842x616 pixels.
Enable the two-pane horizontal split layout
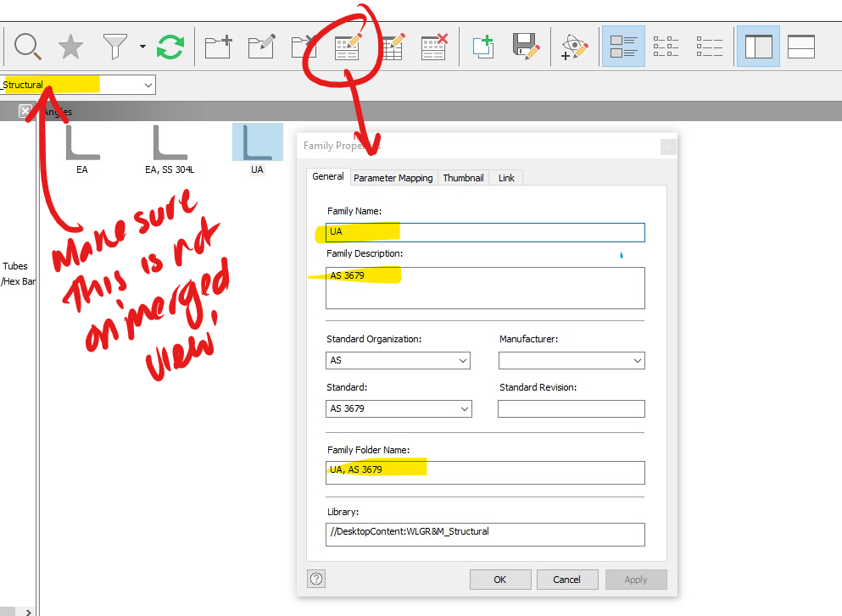(800, 47)
